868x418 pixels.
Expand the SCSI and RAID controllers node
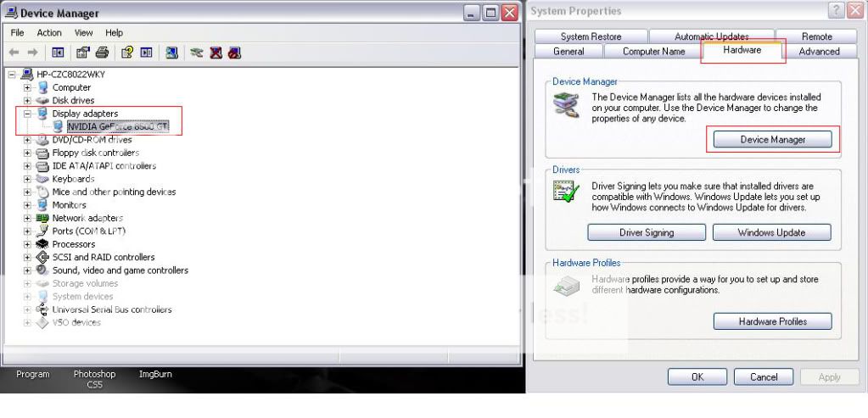[x=27, y=257]
